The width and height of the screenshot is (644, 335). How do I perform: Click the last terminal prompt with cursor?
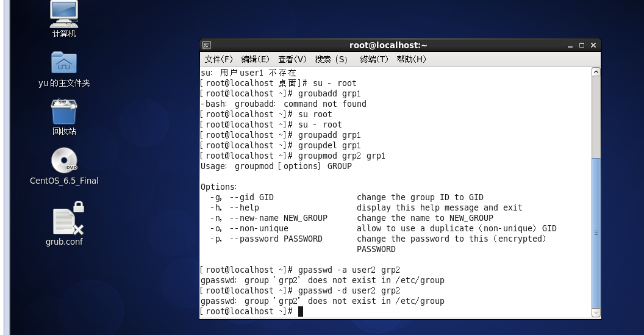pos(251,312)
